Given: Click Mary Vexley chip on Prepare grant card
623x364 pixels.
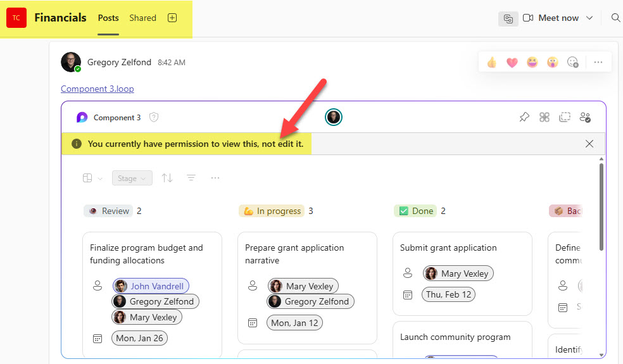Looking at the screenshot, I should pyautogui.click(x=303, y=286).
